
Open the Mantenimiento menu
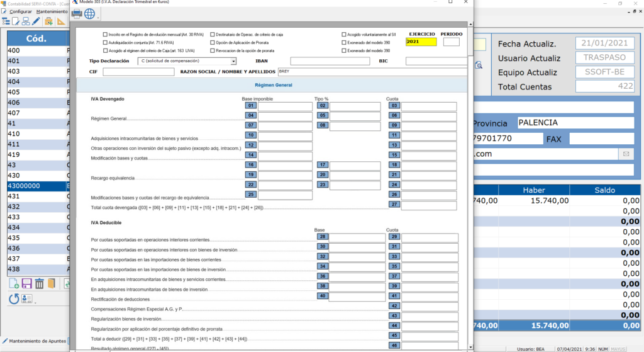pos(52,11)
